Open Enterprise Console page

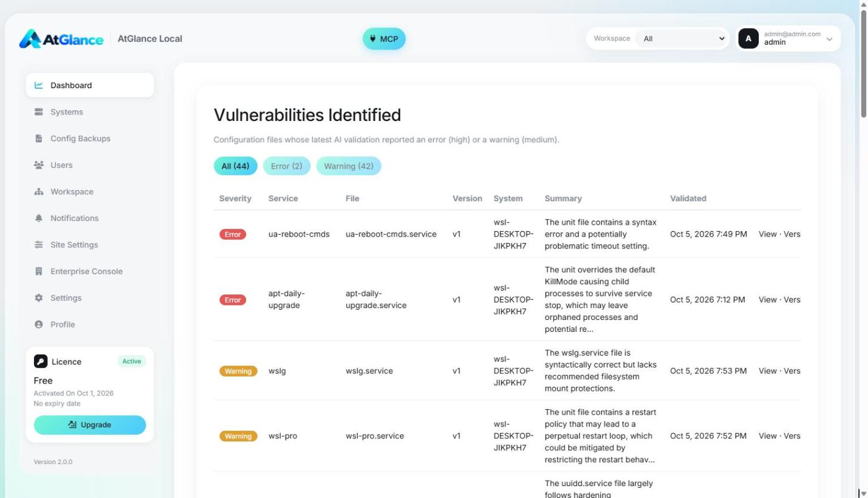coord(90,271)
